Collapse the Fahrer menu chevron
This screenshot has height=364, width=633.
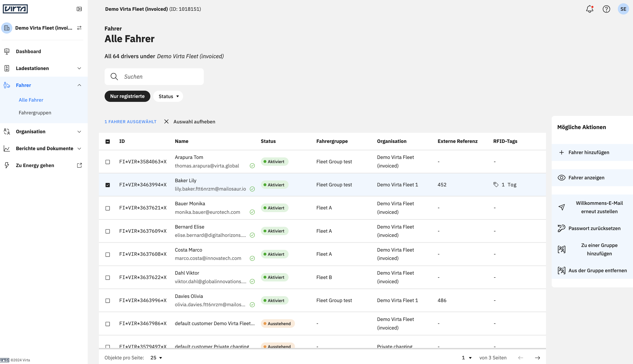[x=79, y=85]
